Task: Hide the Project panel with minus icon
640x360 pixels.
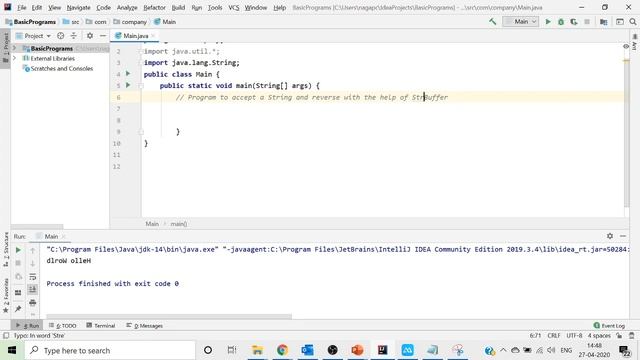Action: pos(103,36)
